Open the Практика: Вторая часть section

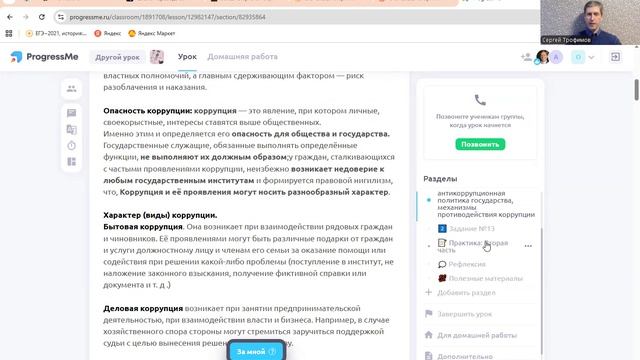(473, 246)
